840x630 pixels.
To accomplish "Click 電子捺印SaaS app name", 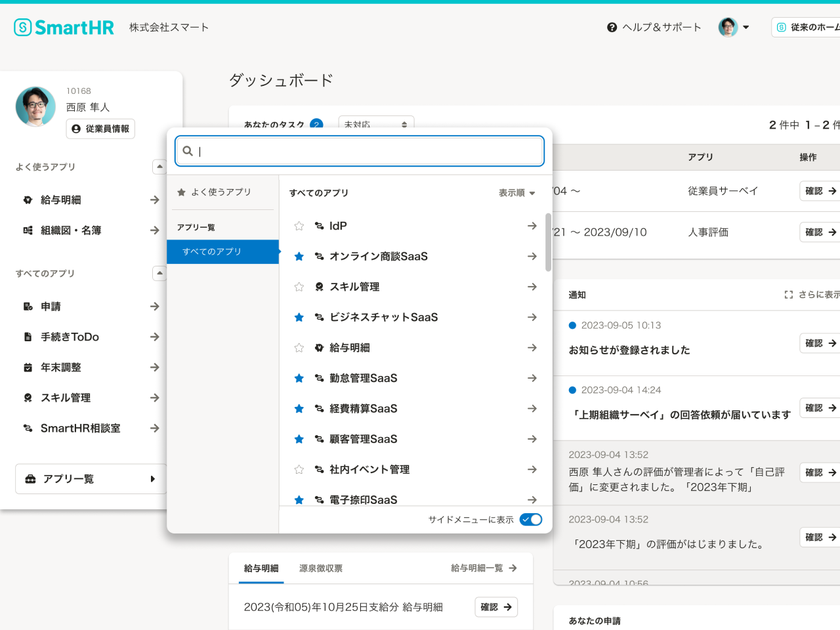I will 364,500.
